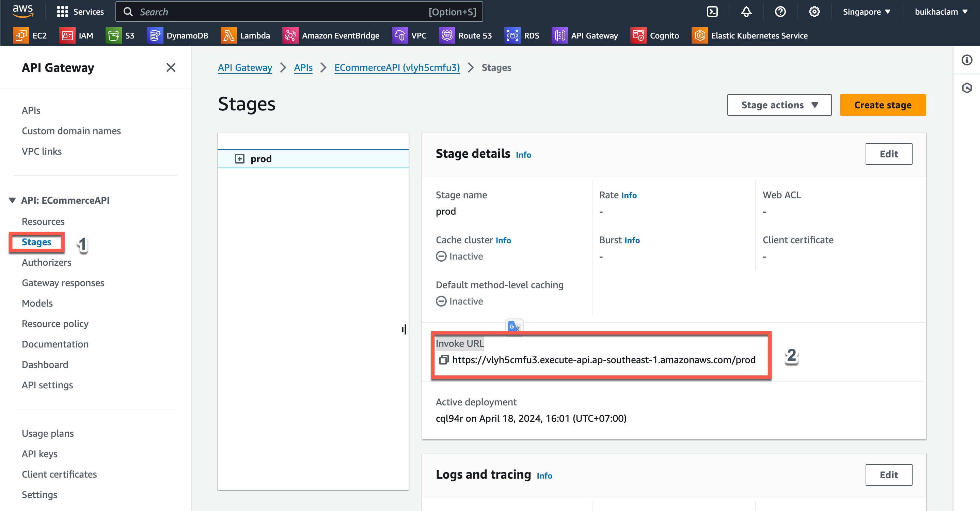Viewport: 980px width, 511px height.
Task: Copy the Invoke URL with copy icon
Action: (x=444, y=359)
